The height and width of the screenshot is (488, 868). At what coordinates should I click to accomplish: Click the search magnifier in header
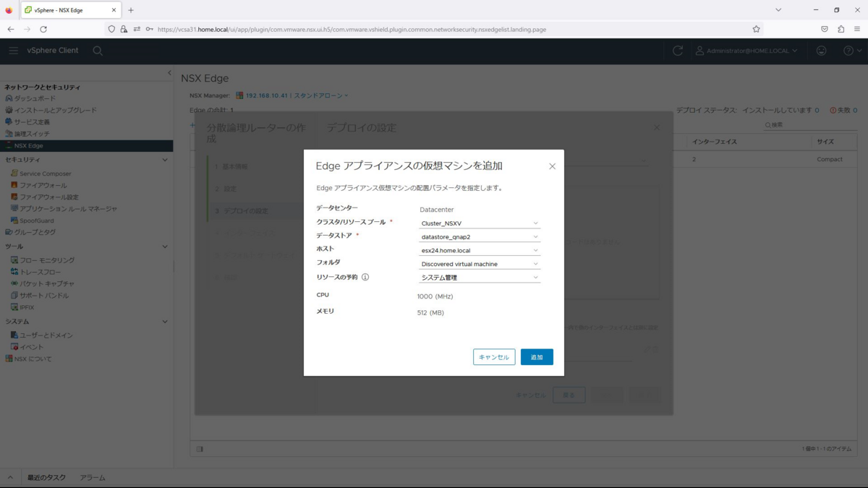point(98,51)
